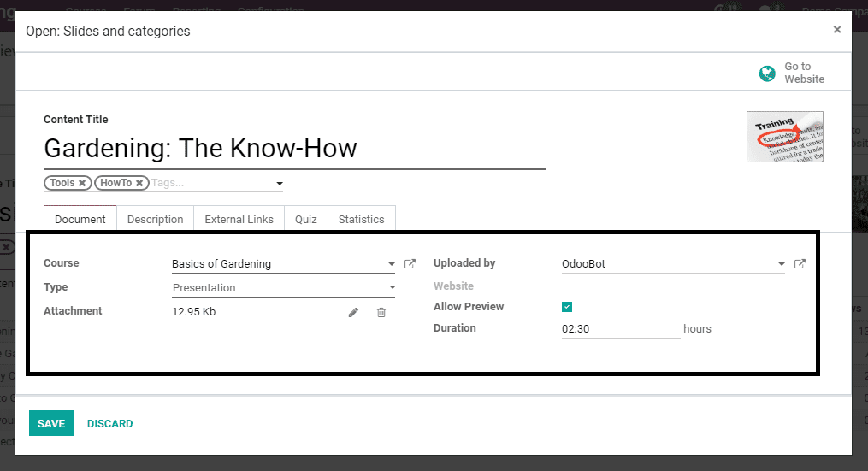Click the Tags input field
The width and height of the screenshot is (868, 471).
(x=213, y=183)
